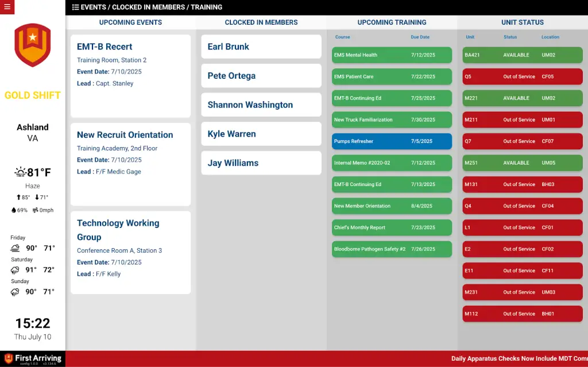Click Saturday's rain forecast icon
This screenshot has height=367, width=588.
coord(15,270)
